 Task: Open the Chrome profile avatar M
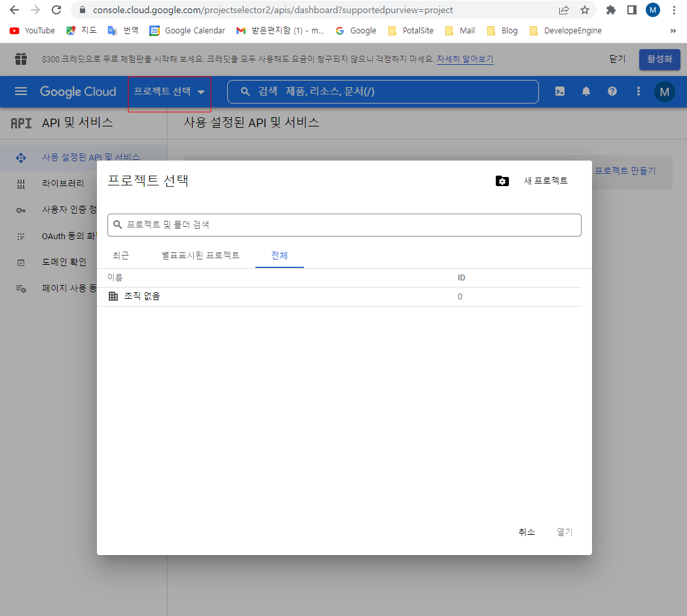pos(653,10)
